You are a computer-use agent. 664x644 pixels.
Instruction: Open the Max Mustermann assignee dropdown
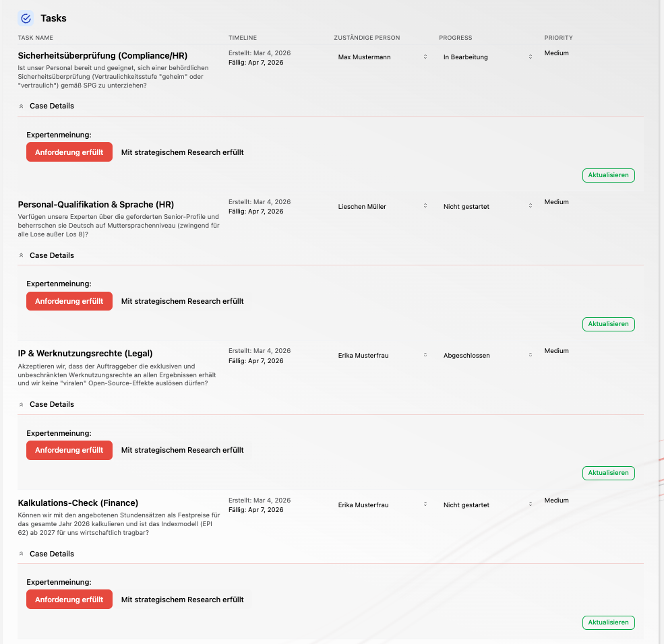pos(382,57)
